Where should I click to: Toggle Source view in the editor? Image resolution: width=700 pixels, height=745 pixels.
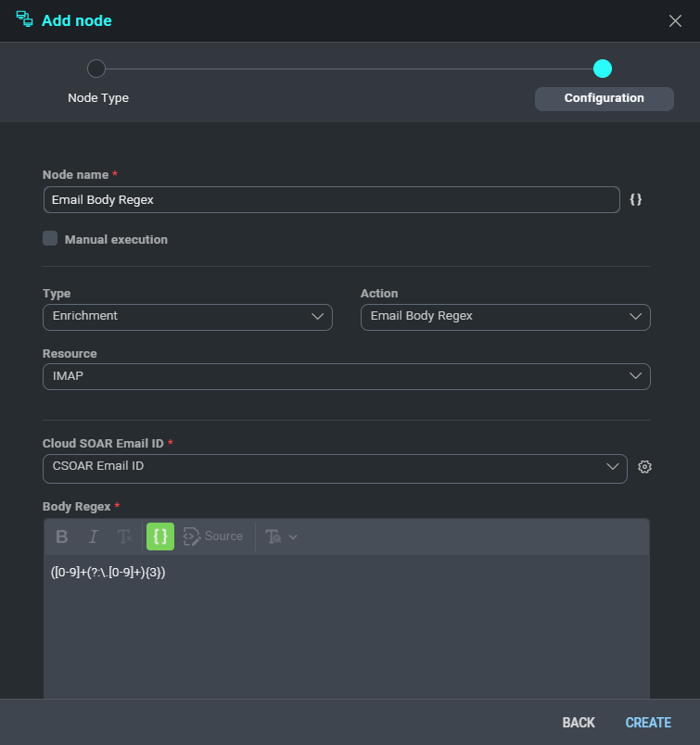coord(213,537)
